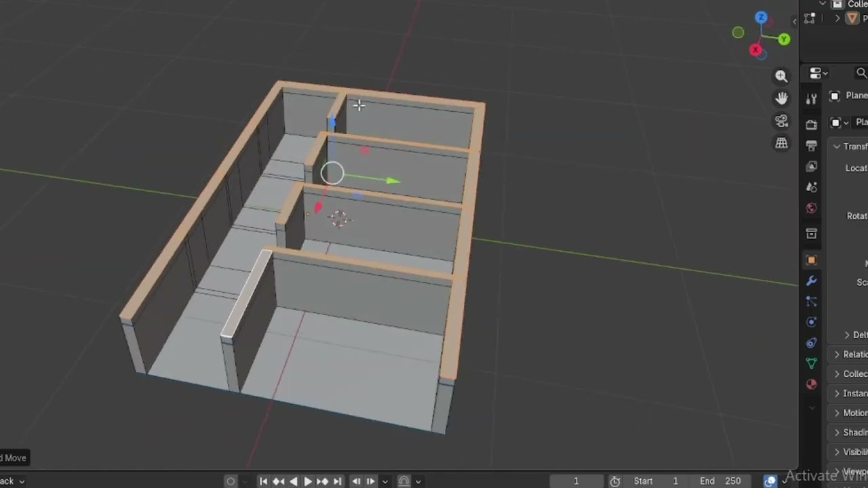Image resolution: width=868 pixels, height=488 pixels.
Task: Open the Tool properties tab
Action: (x=811, y=99)
